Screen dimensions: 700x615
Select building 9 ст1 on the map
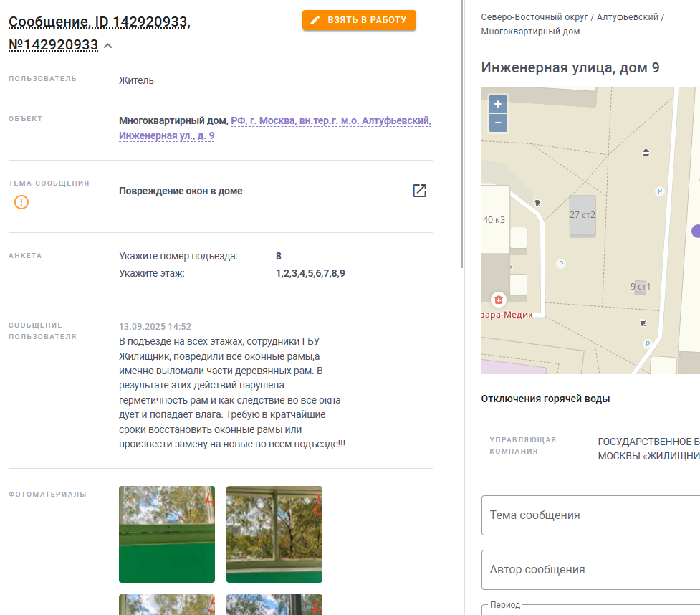[x=641, y=286]
